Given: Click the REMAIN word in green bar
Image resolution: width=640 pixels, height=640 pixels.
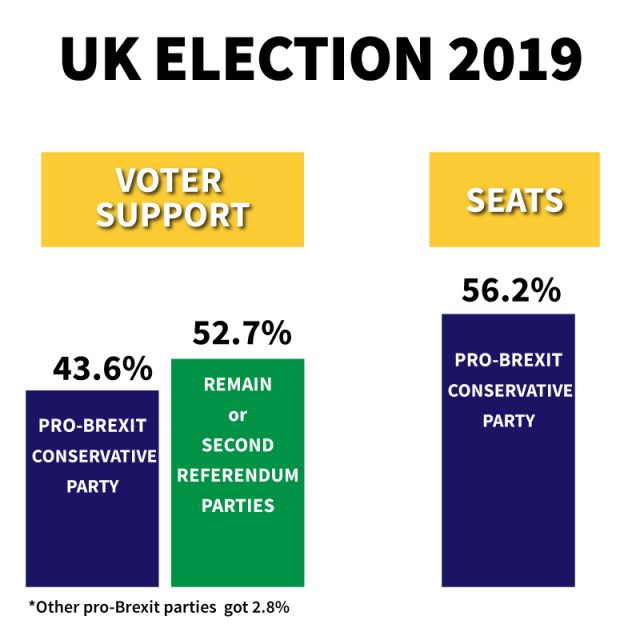Looking at the screenshot, I should (x=238, y=384).
